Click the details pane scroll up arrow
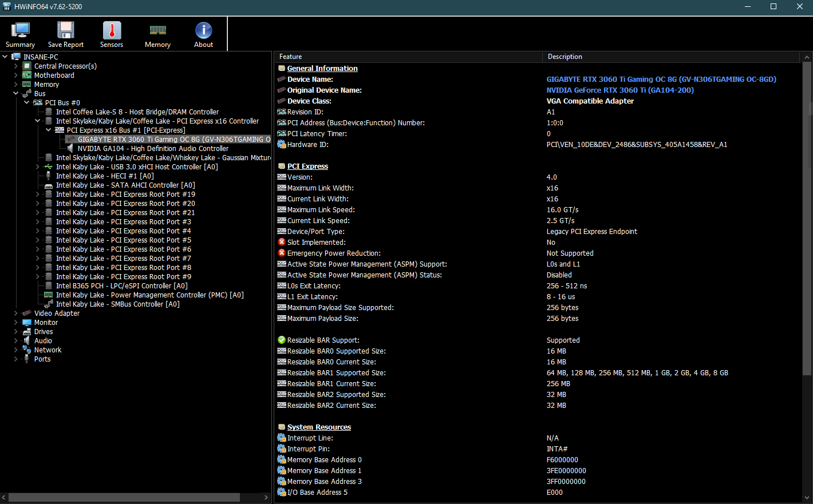This screenshot has width=813, height=504. pos(807,57)
